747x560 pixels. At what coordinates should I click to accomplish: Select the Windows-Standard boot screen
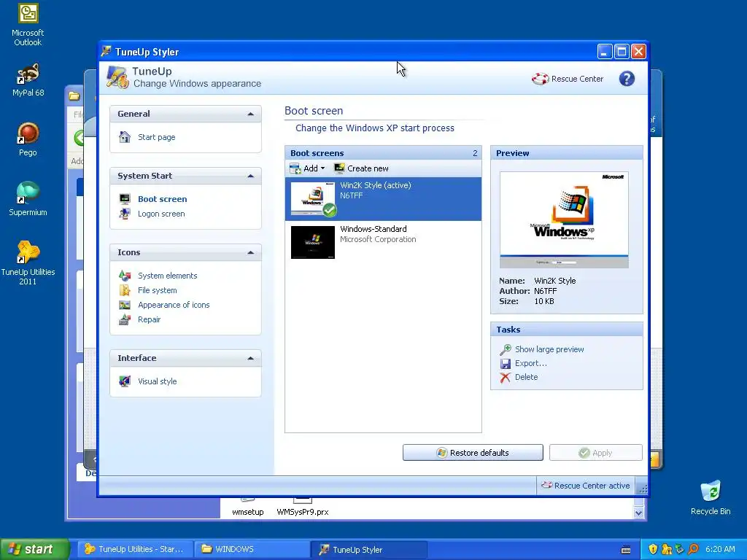383,242
